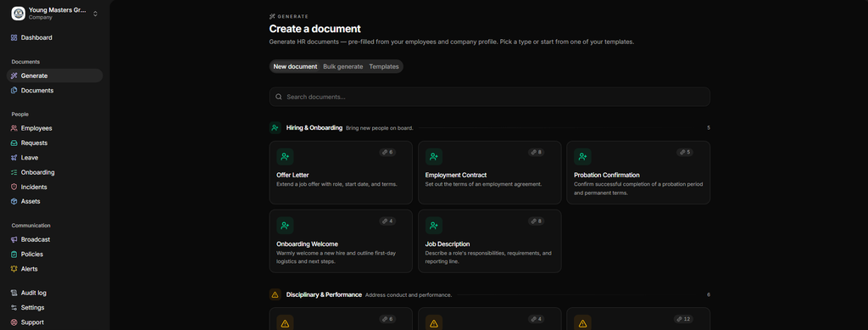
Task: Click the Broadcast megaphone icon
Action: (14, 239)
